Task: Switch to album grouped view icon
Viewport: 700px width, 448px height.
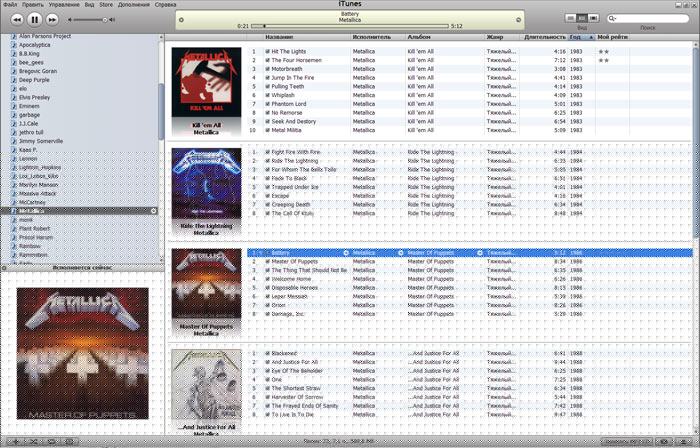Action: pyautogui.click(x=582, y=18)
